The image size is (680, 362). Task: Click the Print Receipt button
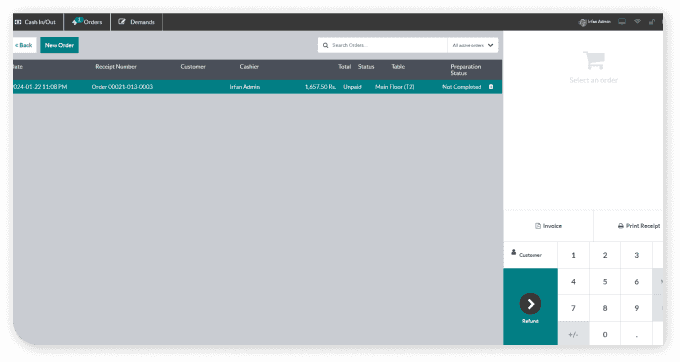628,226
